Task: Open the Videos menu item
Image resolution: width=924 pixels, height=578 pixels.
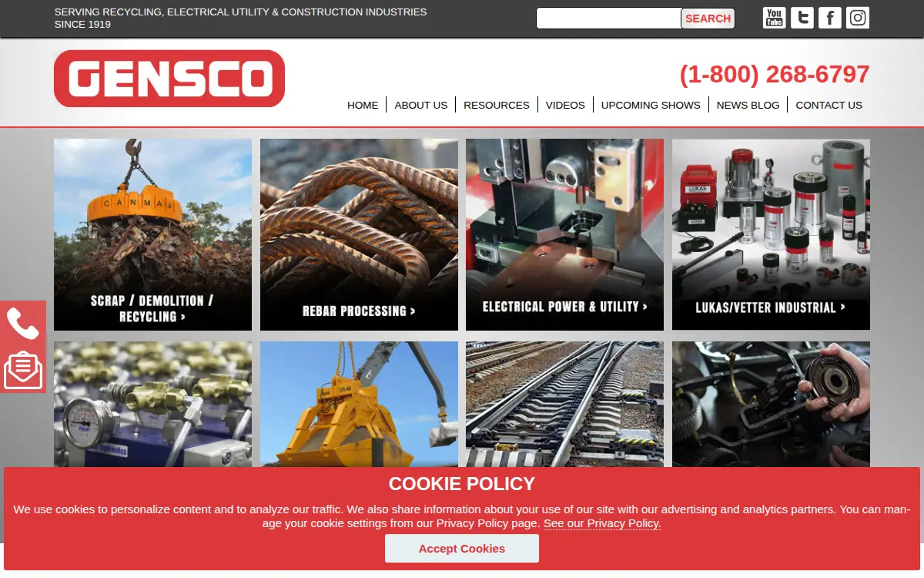Action: click(x=565, y=105)
